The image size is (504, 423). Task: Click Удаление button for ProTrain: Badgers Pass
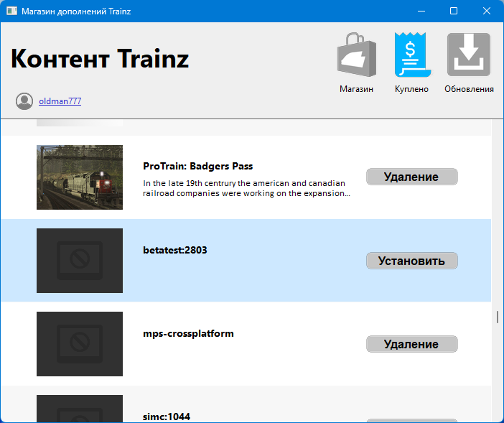[412, 177]
